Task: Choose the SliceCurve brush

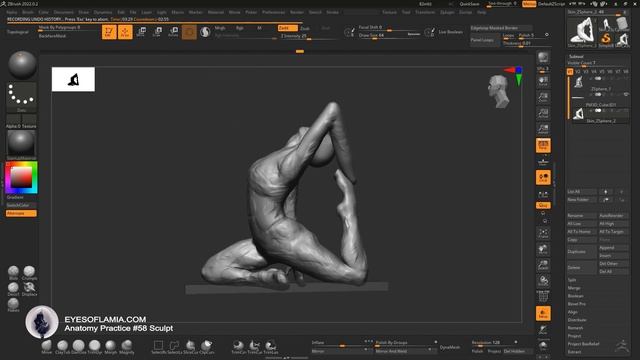Action: click(190, 347)
